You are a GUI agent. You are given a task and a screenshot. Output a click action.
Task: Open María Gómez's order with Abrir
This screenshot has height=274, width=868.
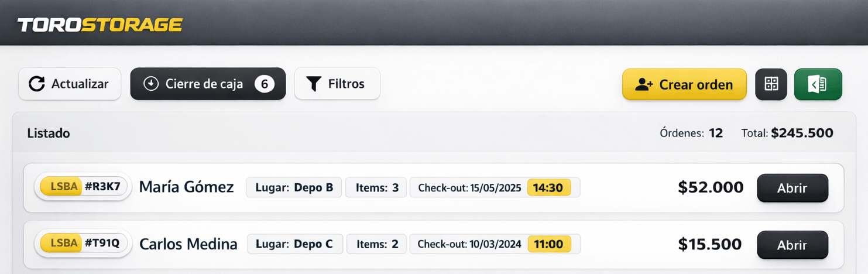(792, 188)
